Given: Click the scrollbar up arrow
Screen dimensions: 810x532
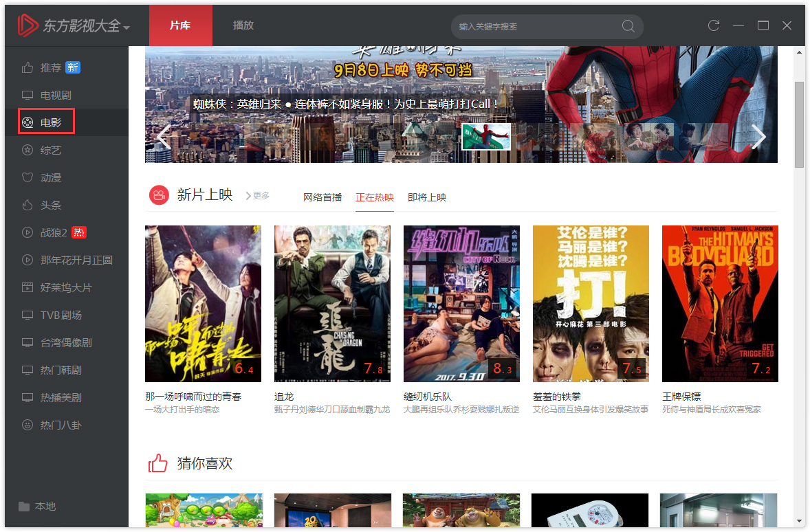Looking at the screenshot, I should 800,52.
